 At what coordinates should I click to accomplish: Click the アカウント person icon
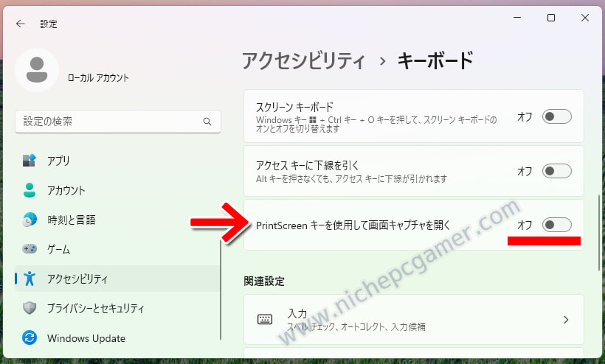(x=30, y=190)
